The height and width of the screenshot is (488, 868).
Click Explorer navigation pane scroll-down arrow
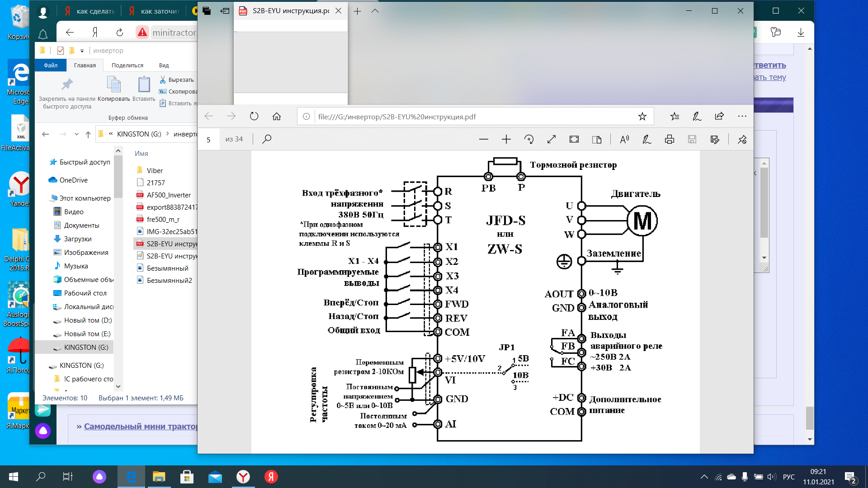tap(118, 386)
